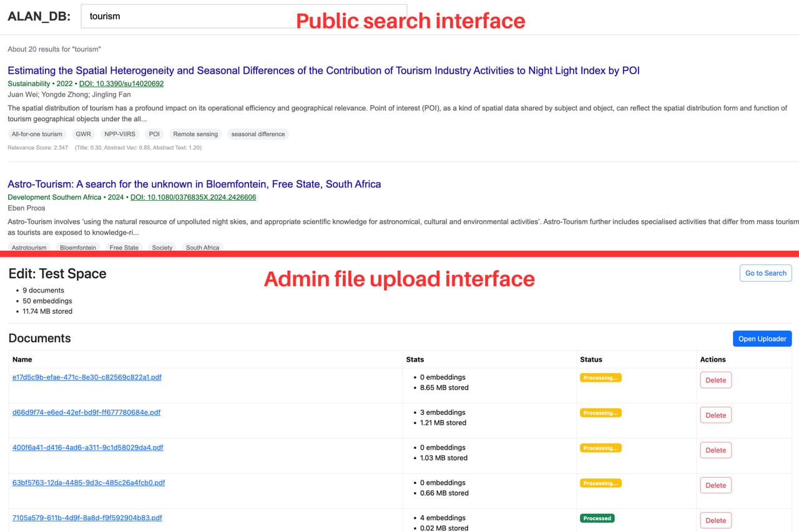Open the Estimating Spatial Heterogeneity article title
The height and width of the screenshot is (532, 799).
tap(323, 70)
